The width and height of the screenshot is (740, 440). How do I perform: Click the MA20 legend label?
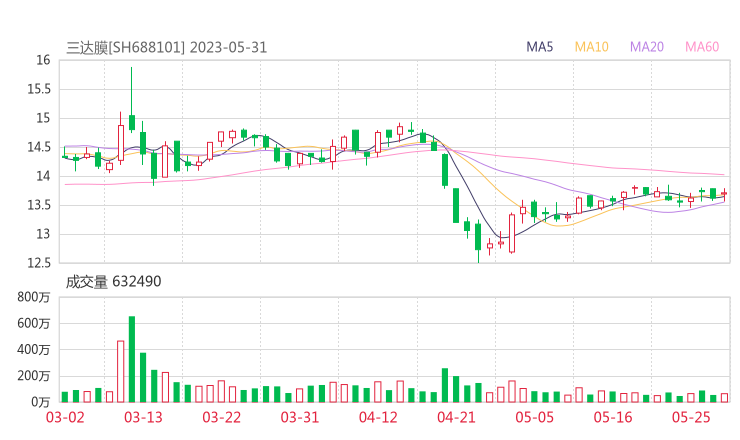click(x=647, y=47)
